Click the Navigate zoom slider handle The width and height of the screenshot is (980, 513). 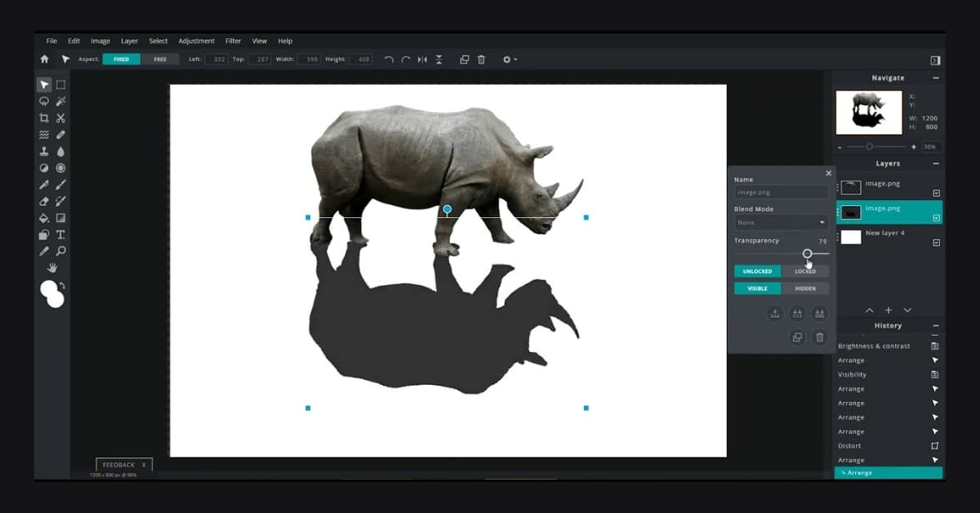[x=869, y=147]
